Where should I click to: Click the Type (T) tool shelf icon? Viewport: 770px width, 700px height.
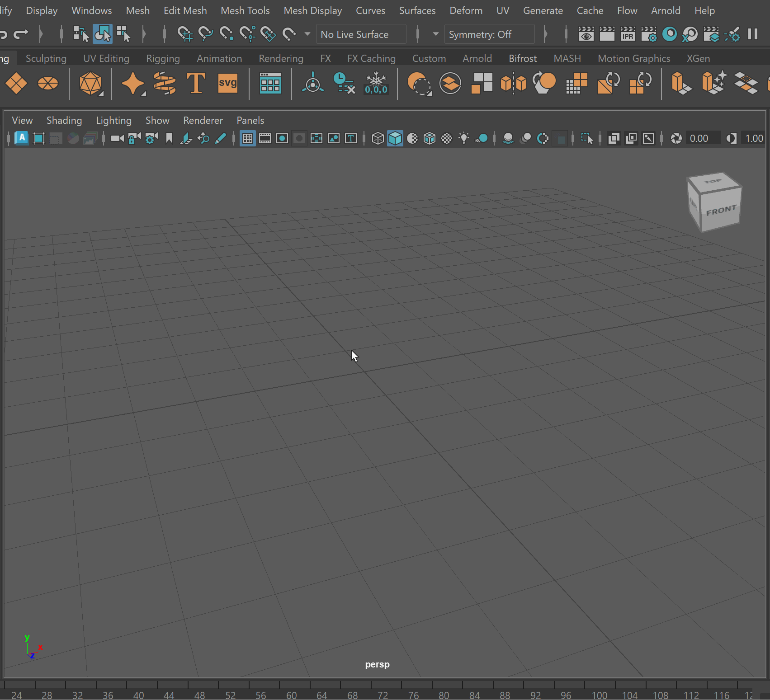[x=196, y=83]
